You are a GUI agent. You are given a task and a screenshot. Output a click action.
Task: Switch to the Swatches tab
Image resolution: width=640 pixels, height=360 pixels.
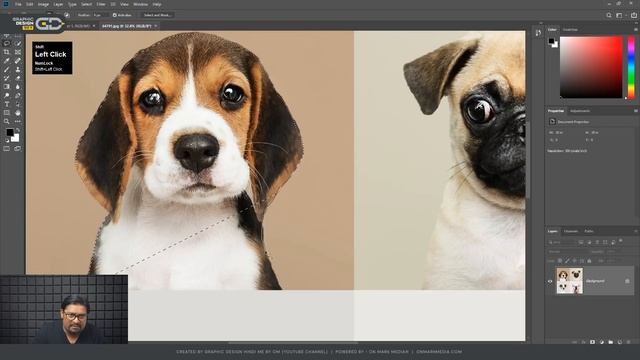tap(570, 29)
